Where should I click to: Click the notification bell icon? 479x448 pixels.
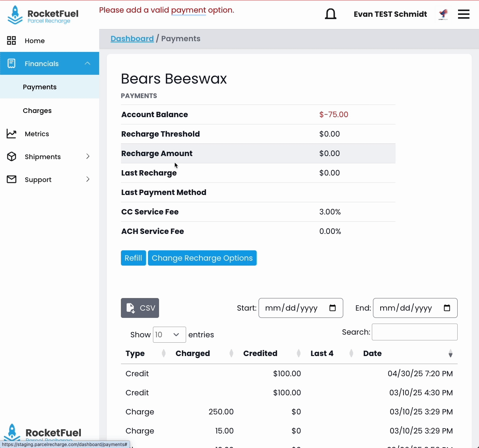[x=331, y=14]
